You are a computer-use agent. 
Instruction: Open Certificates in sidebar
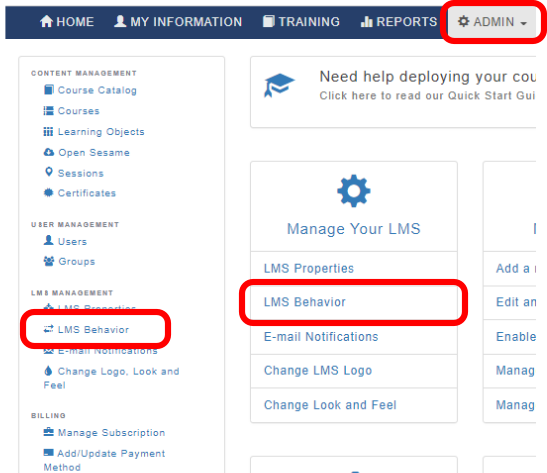(87, 193)
